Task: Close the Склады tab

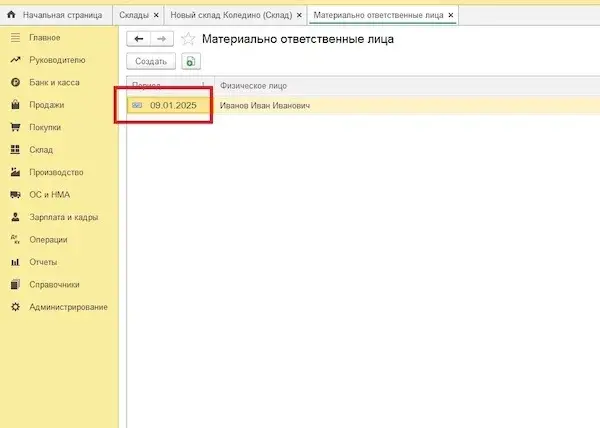Action: point(156,16)
